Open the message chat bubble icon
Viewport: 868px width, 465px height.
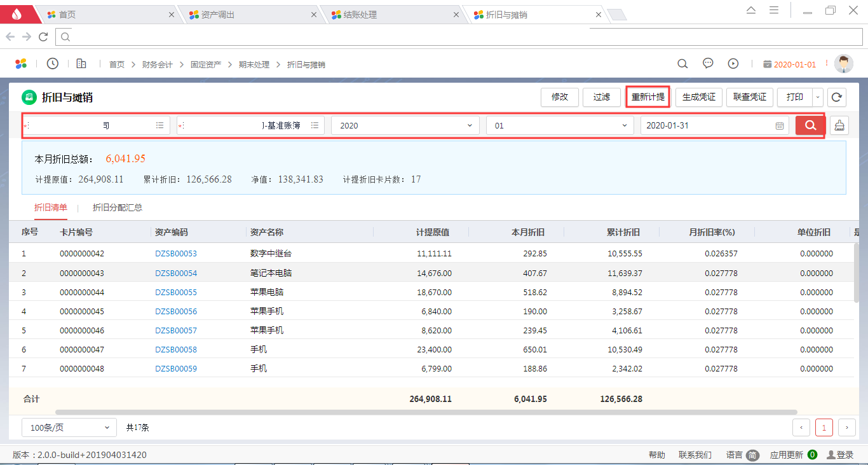click(x=708, y=64)
